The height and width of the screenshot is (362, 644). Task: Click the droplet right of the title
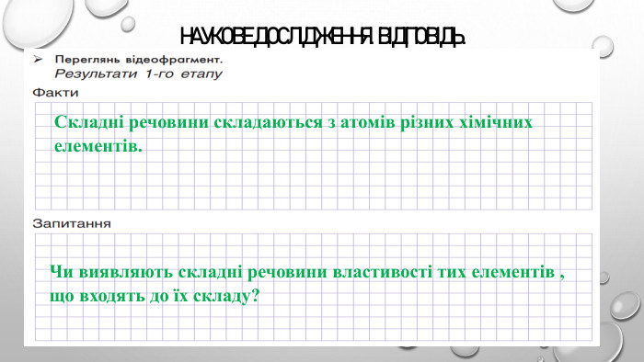coord(603,46)
